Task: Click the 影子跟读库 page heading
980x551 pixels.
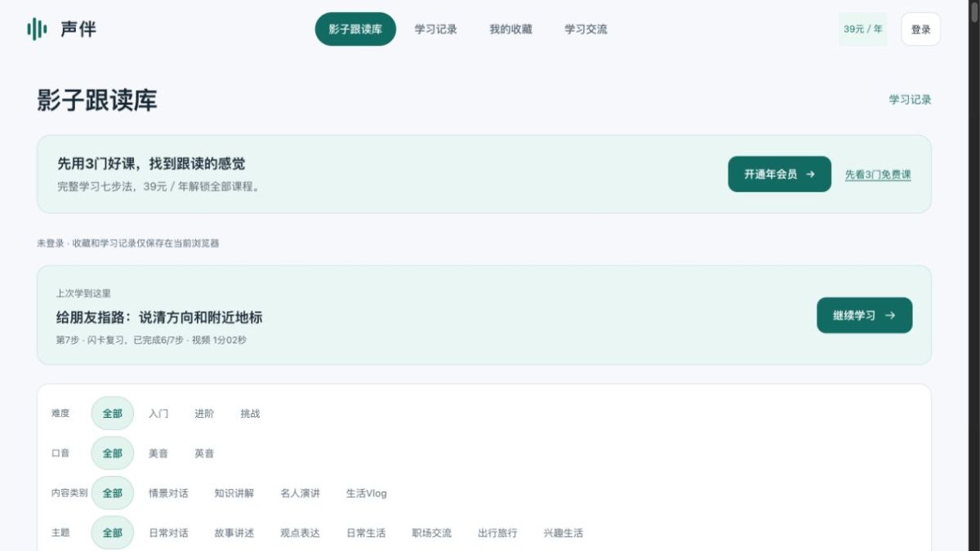Action: click(97, 100)
